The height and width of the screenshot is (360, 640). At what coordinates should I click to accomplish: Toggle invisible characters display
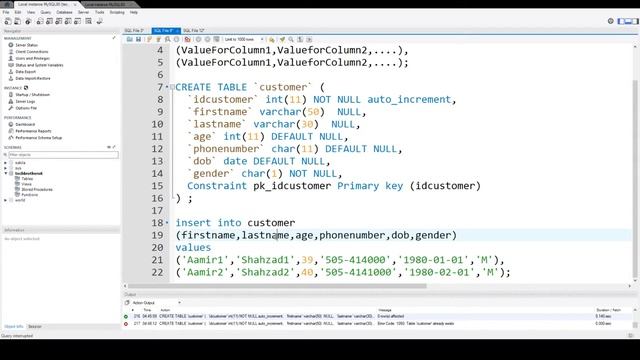click(x=300, y=40)
